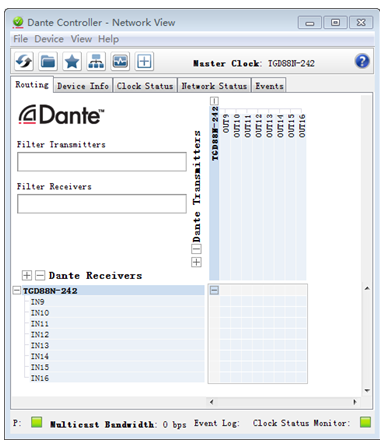This screenshot has width=380, height=443.
Task: Switch to the Clock Status tab
Action: coord(145,86)
